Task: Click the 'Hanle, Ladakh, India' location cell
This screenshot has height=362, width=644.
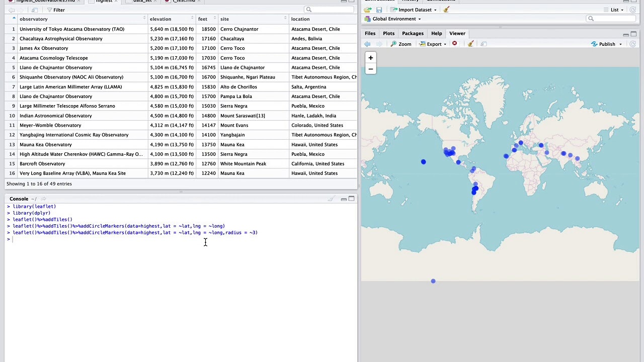Action: pos(323,116)
